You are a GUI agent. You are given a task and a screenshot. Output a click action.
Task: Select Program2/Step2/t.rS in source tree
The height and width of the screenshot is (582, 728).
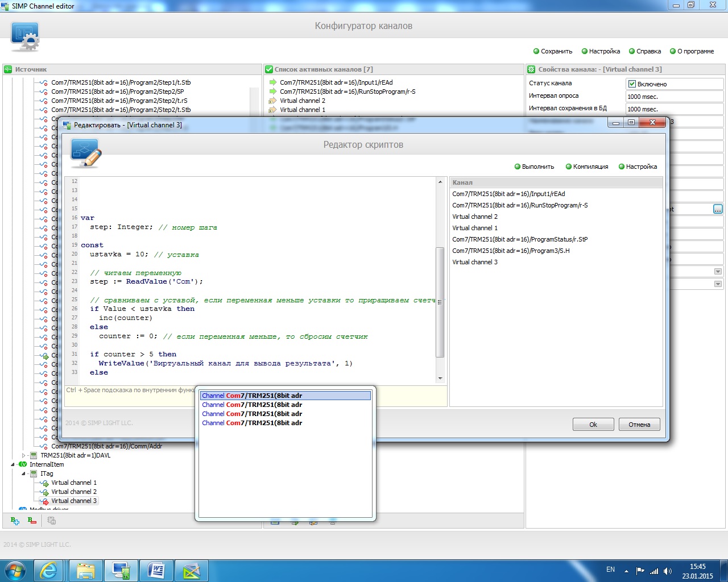coord(119,101)
